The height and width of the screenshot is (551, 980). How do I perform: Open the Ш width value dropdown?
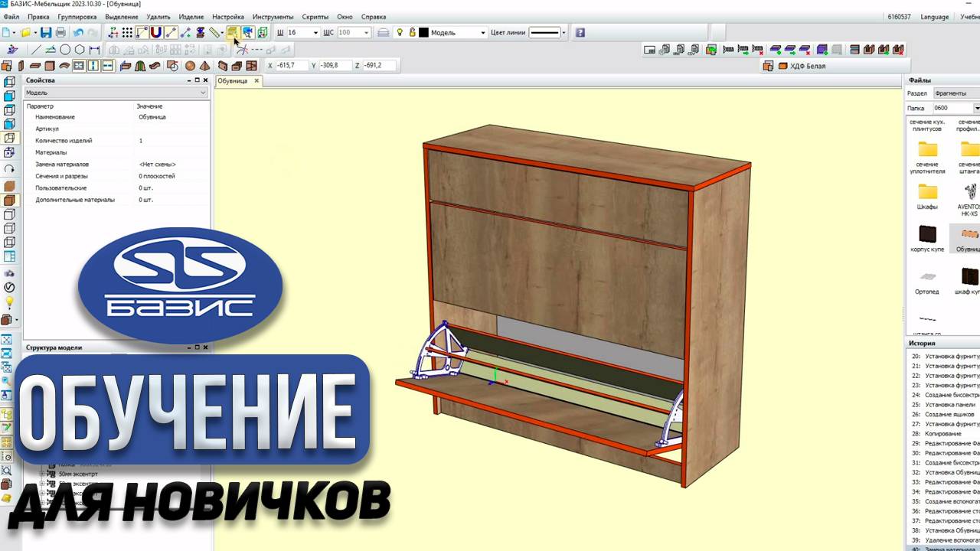[x=315, y=33]
